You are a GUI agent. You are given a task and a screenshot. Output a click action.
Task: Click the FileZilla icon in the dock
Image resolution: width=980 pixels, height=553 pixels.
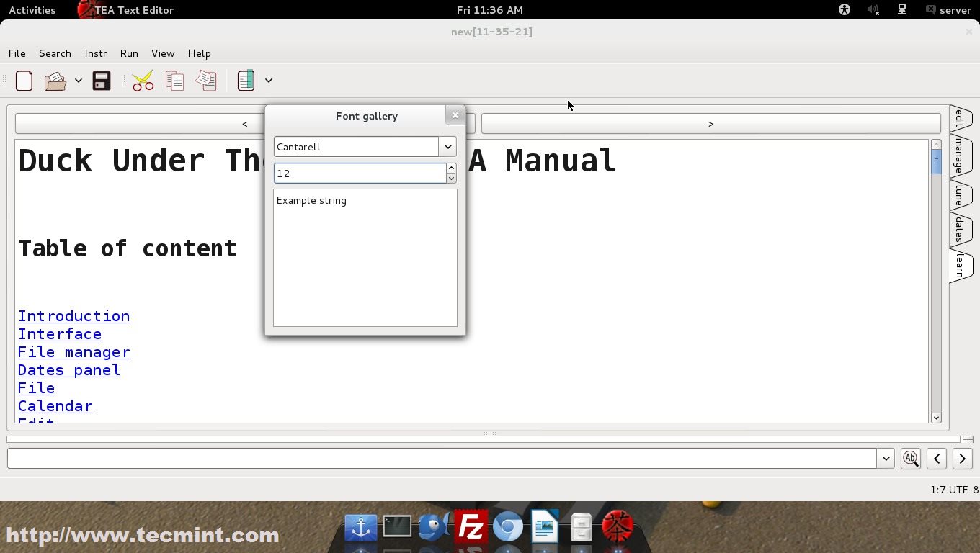point(471,527)
